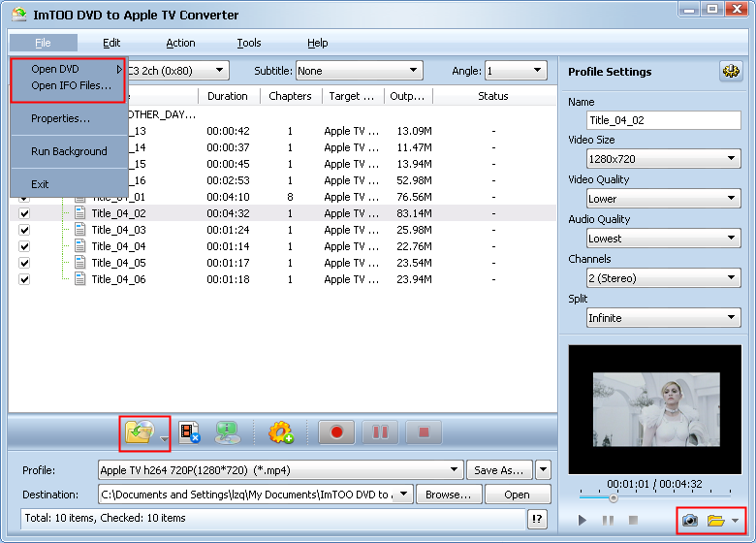756x543 pixels.
Task: Stop the conversion on the toolbar
Action: (424, 432)
